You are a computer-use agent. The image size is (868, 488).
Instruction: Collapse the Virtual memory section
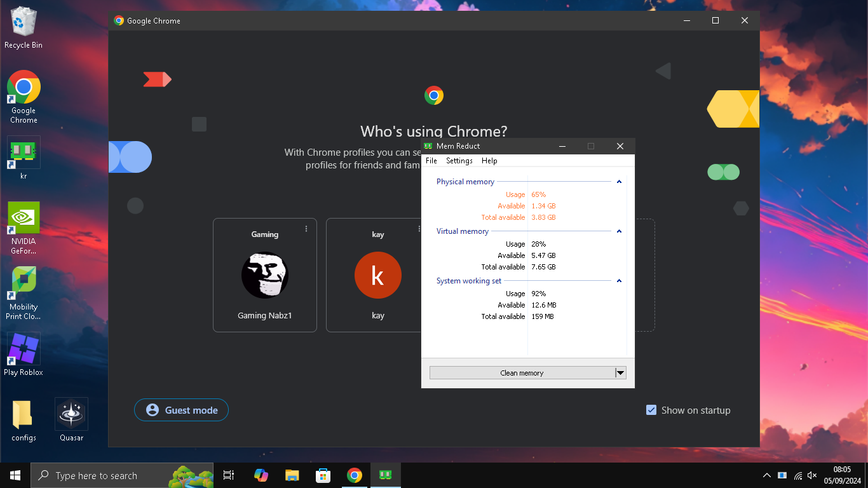pyautogui.click(x=619, y=231)
